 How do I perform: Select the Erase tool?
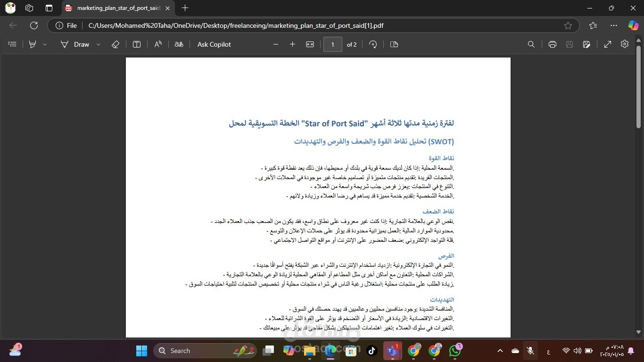[116, 44]
